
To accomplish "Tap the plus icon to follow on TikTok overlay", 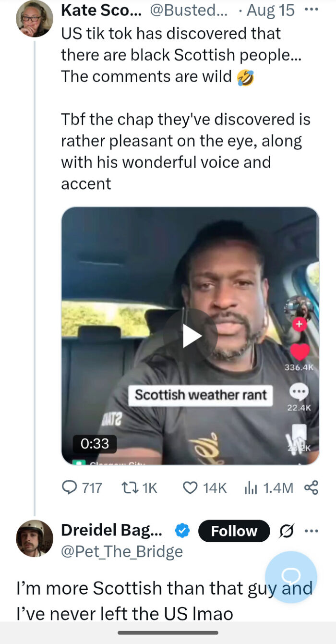I will click(300, 324).
